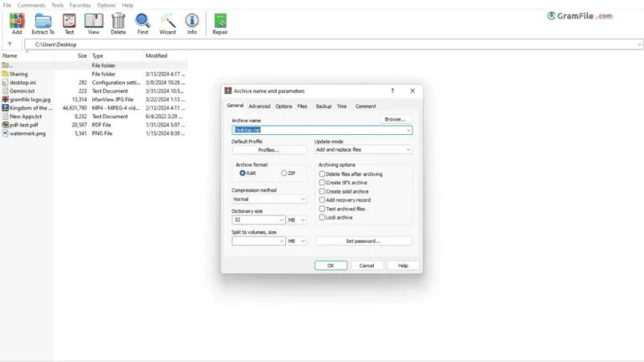Enable Test archived files

[x=322, y=209]
